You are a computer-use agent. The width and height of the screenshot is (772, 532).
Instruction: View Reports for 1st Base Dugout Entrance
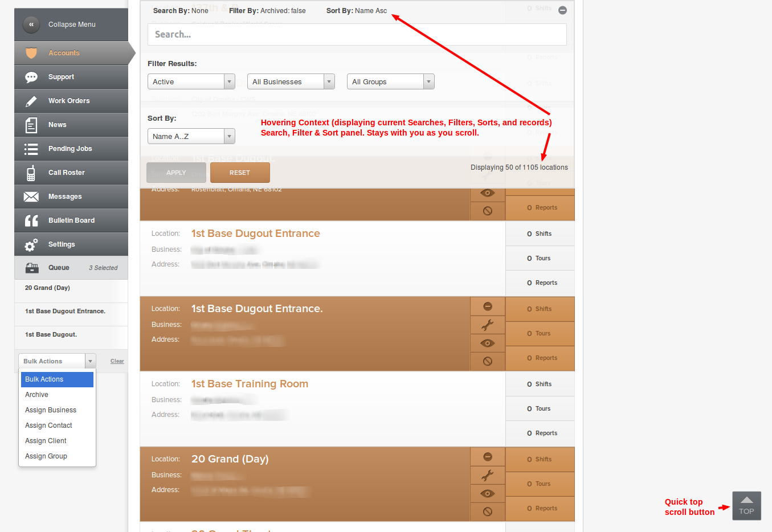click(540, 283)
